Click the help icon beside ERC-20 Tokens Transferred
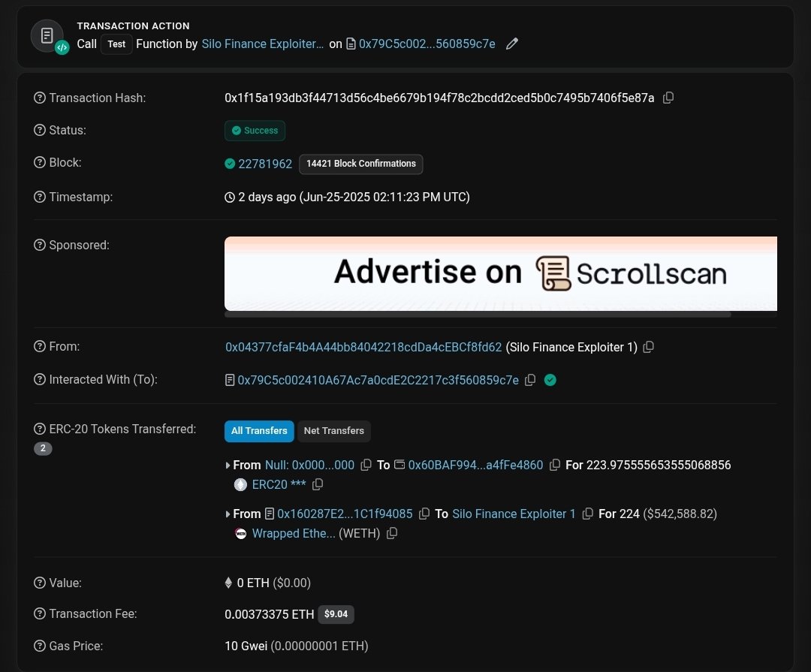Image resolution: width=811 pixels, height=672 pixels. [40, 429]
